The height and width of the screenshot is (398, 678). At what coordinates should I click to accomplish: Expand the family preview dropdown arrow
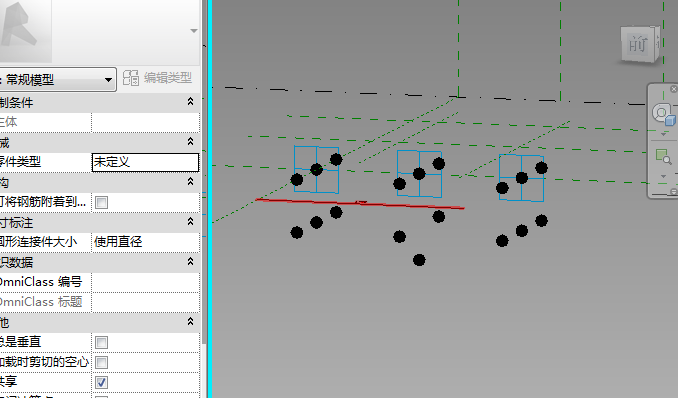pyautogui.click(x=194, y=31)
